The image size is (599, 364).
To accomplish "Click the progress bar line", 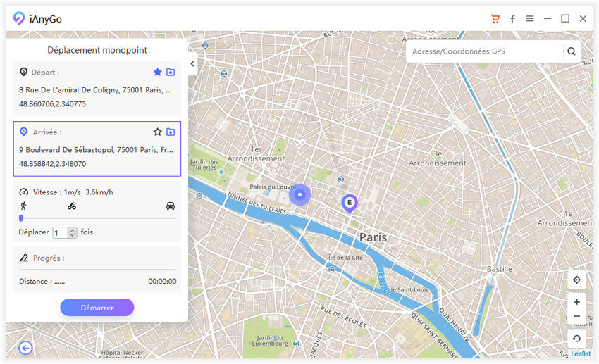I will pos(97,270).
